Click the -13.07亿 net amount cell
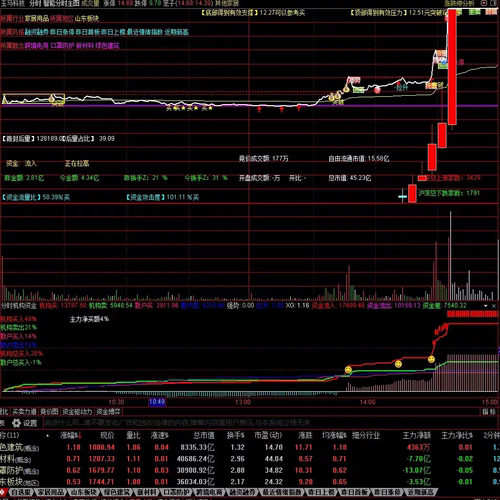The image size is (500, 500). tap(418, 471)
